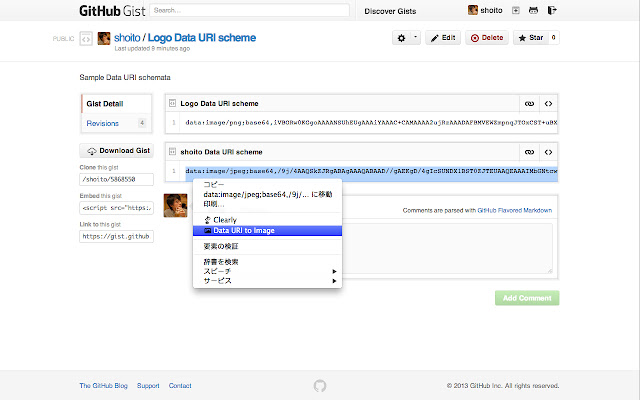Open the Logo Data URI scheme title link
640x400 pixels.
click(202, 38)
